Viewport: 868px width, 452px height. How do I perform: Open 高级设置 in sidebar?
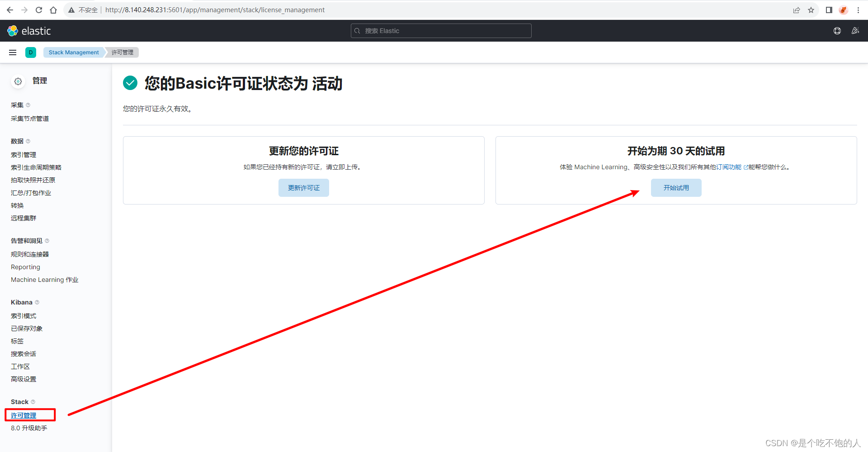click(x=24, y=379)
